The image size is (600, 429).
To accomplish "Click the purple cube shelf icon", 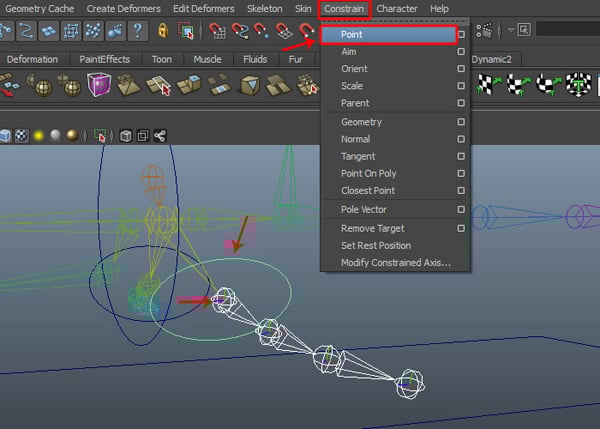I will 99,86.
